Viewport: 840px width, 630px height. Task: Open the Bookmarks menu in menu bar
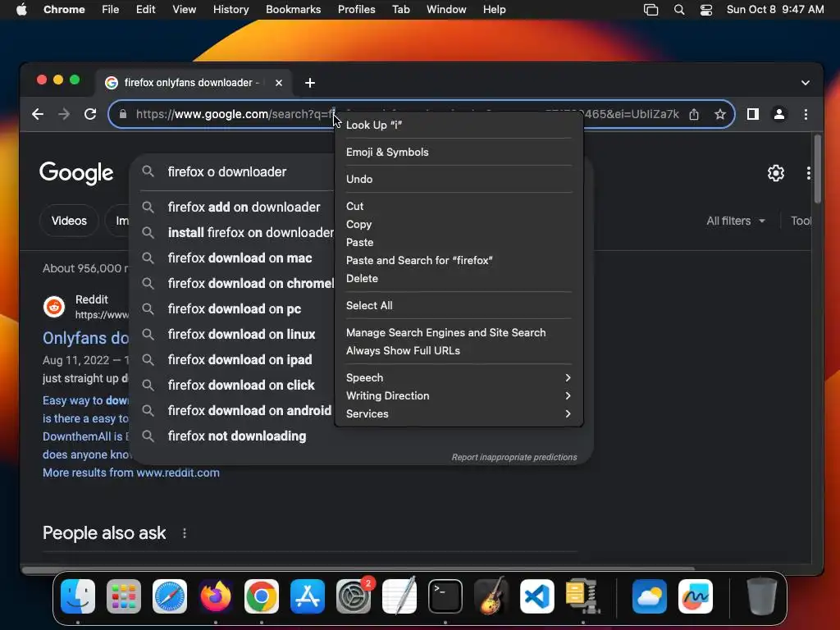coord(293,10)
